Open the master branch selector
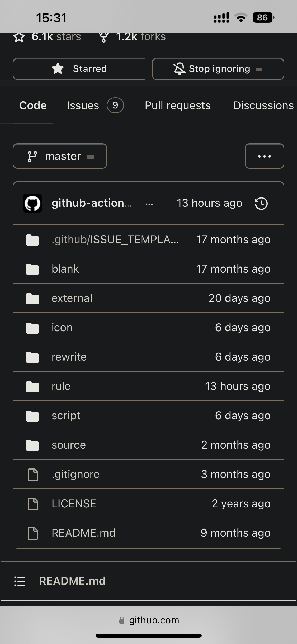This screenshot has width=297, height=644. click(60, 156)
